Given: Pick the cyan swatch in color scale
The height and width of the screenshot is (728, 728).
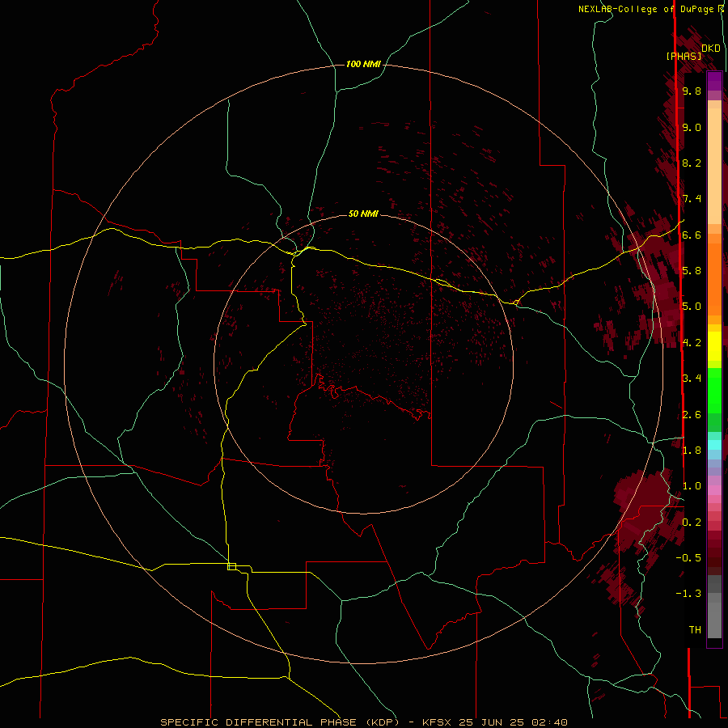Looking at the screenshot, I should coord(714,445).
